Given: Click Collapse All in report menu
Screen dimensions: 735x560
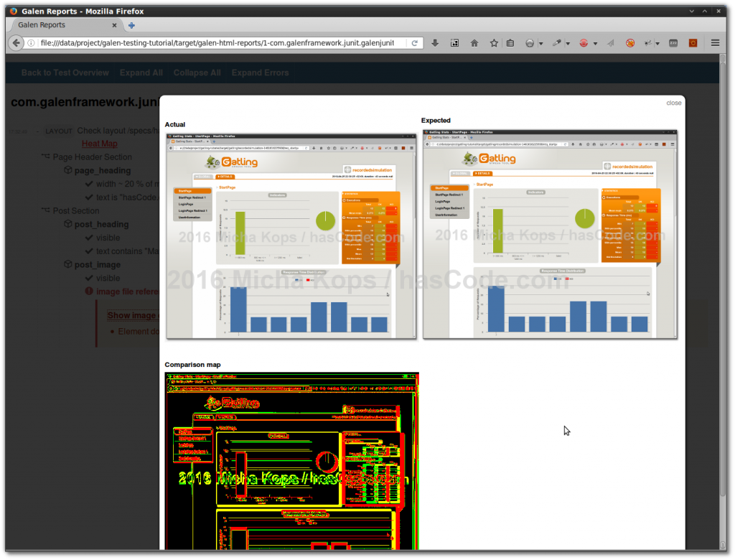Looking at the screenshot, I should pos(197,73).
